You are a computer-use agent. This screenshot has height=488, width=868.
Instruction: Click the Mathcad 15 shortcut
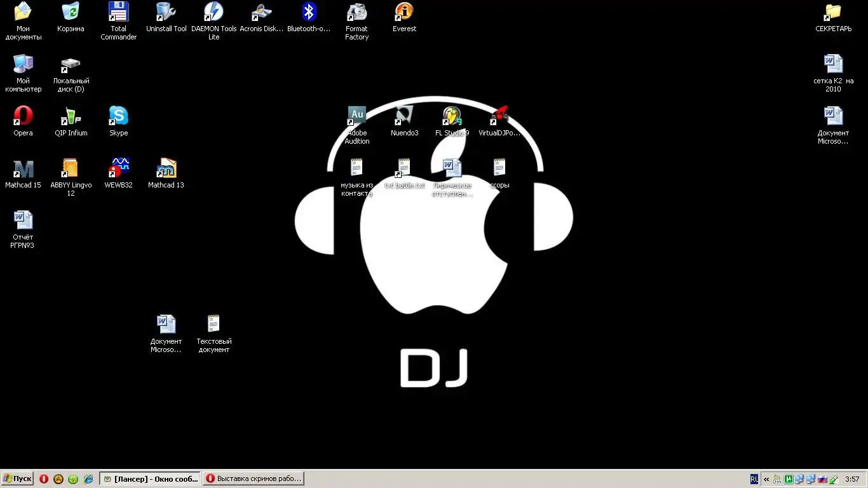tap(23, 169)
